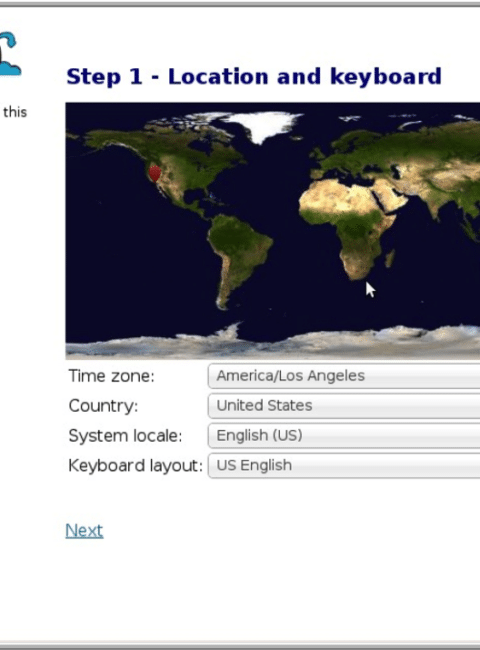The width and height of the screenshot is (480, 650).
Task: Open the System locale dropdown
Action: [x=344, y=436]
